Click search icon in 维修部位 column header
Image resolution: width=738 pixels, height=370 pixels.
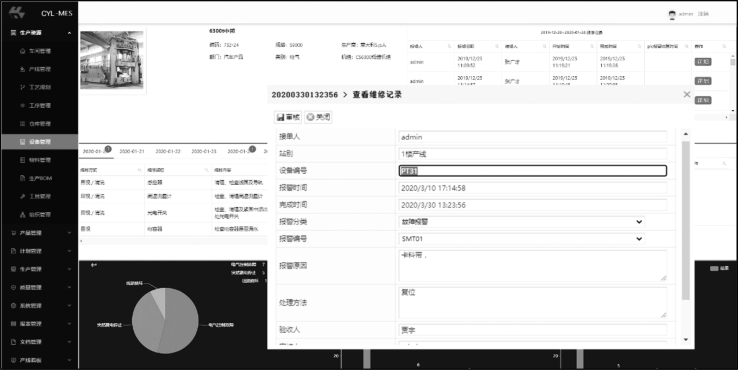point(207,170)
